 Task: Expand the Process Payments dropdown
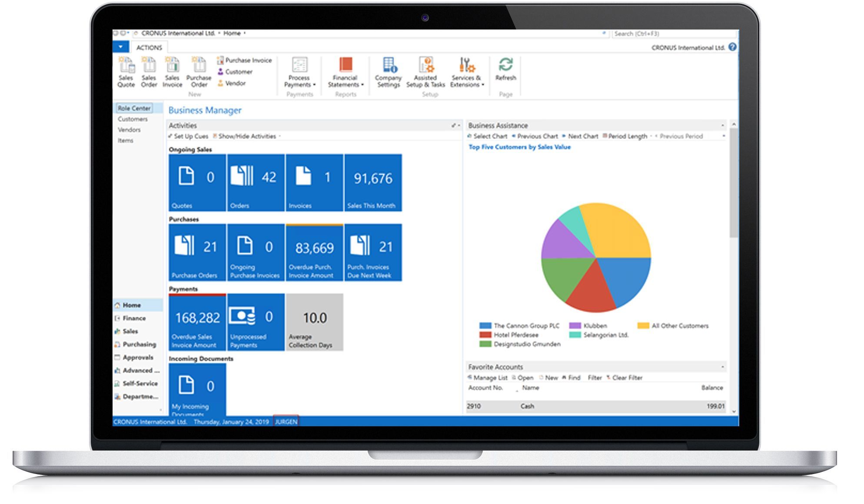point(299,73)
